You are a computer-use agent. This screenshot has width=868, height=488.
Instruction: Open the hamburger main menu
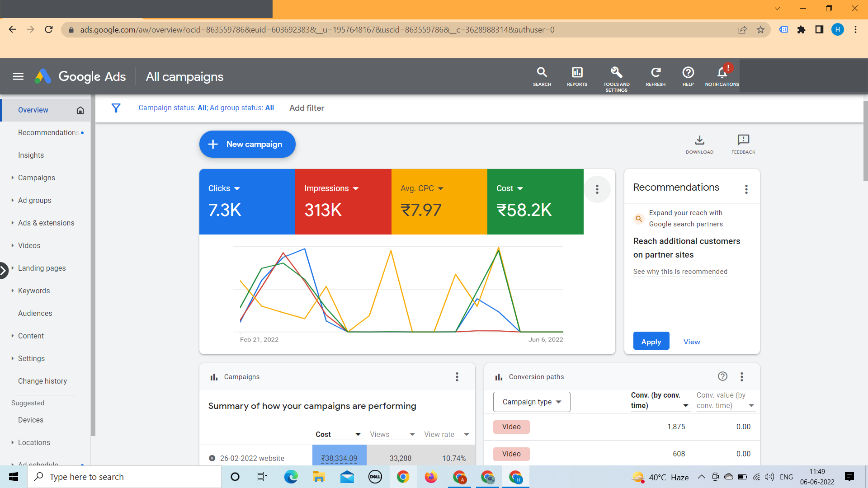pos(18,76)
